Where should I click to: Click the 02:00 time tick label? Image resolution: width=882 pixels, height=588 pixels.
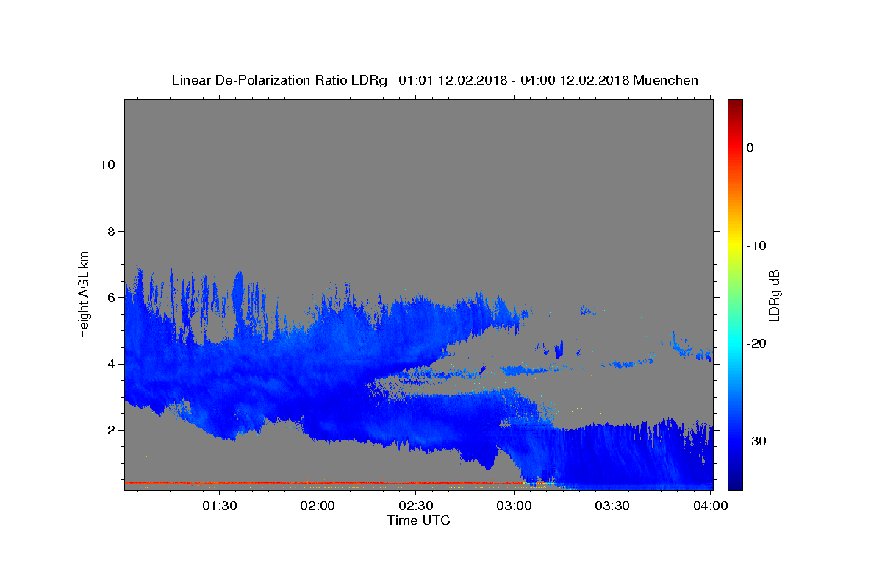pyautogui.click(x=318, y=506)
